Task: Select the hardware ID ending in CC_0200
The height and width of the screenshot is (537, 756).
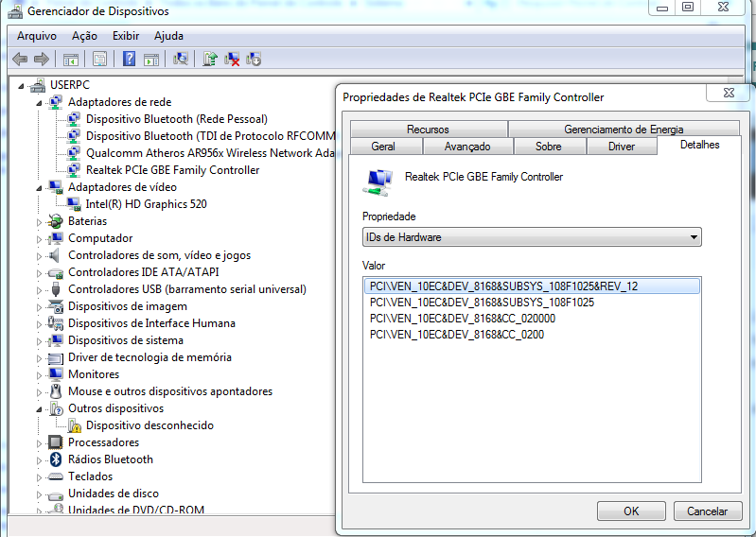Action: 457,335
